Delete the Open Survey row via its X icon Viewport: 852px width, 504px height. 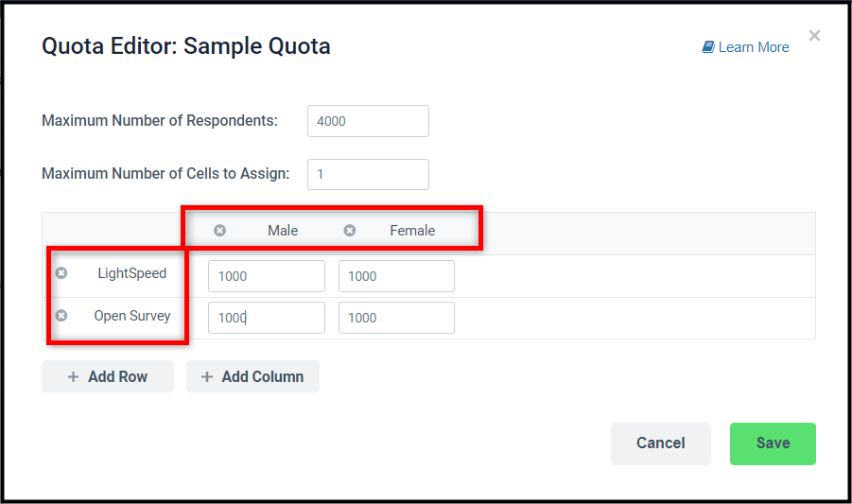pyautogui.click(x=61, y=315)
